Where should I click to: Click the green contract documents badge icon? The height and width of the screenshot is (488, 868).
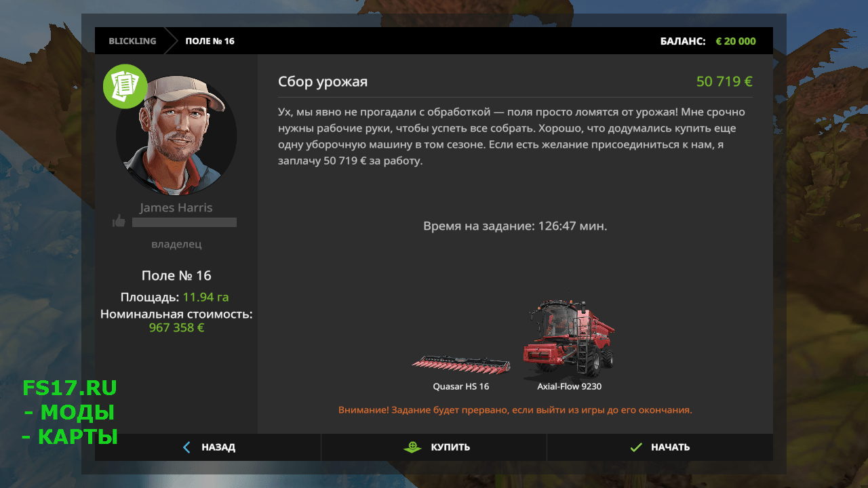tap(125, 86)
